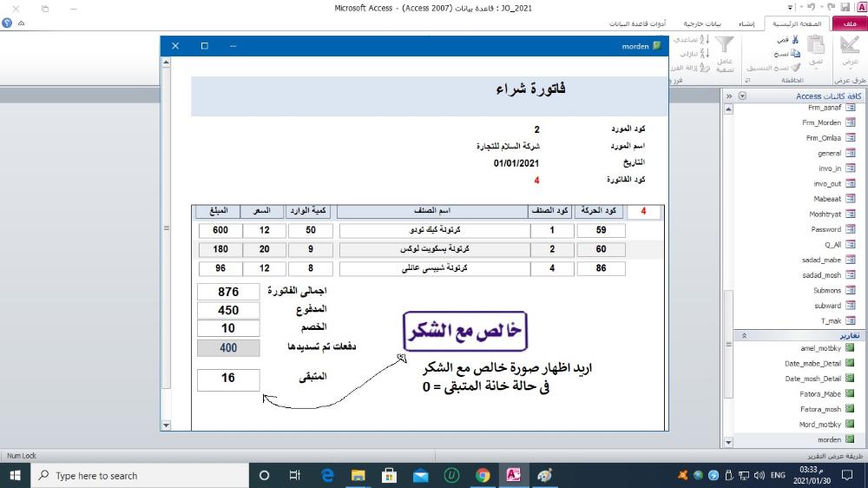Screen dimensions: 868x488
Task: Open the Frm_Omlaa form
Action: (824, 138)
